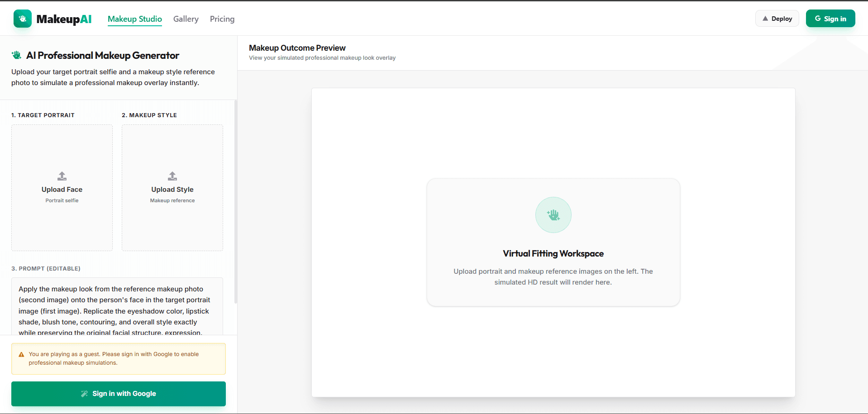Click the top-right Sign in button

830,19
